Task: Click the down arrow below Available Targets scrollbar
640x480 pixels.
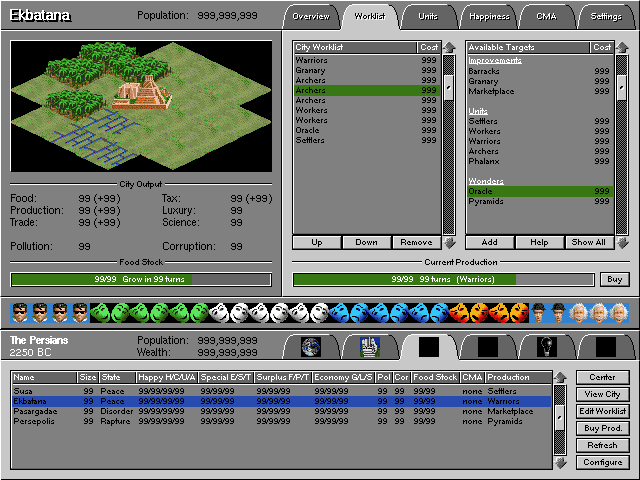Action: [622, 243]
